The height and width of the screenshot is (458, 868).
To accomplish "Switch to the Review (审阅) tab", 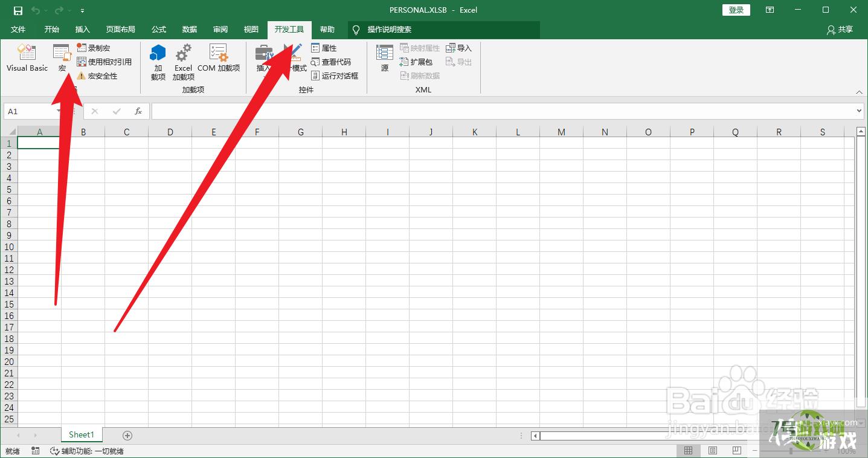I will tap(220, 29).
